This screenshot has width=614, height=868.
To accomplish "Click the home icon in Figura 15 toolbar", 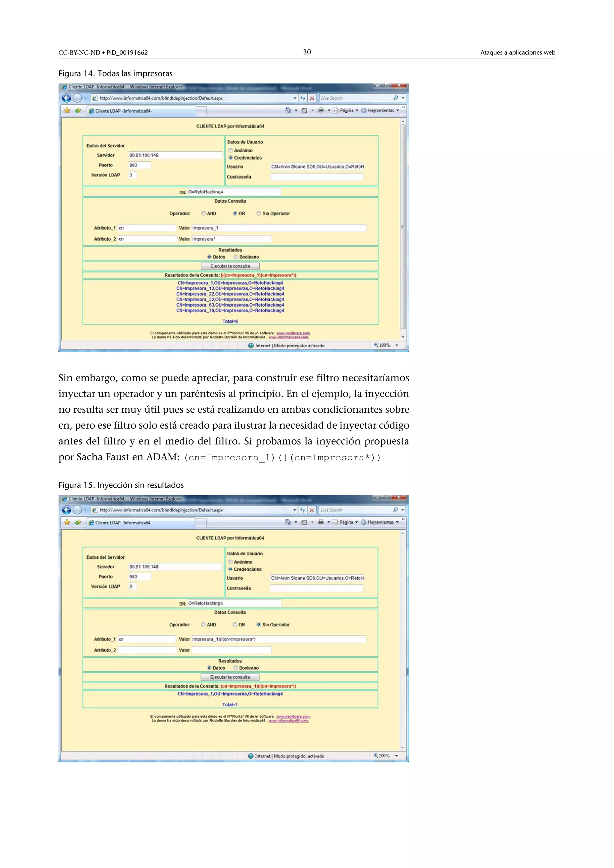I will click(x=288, y=522).
